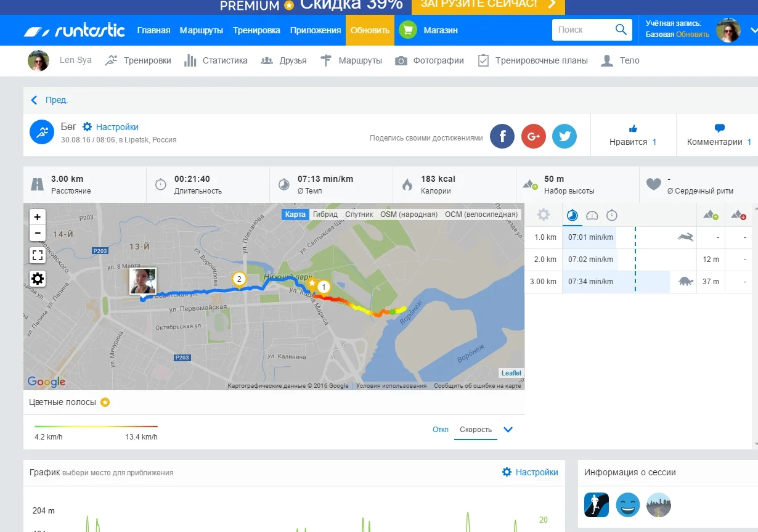Click the orange Обновить button
The width and height of the screenshot is (758, 532).
370,30
